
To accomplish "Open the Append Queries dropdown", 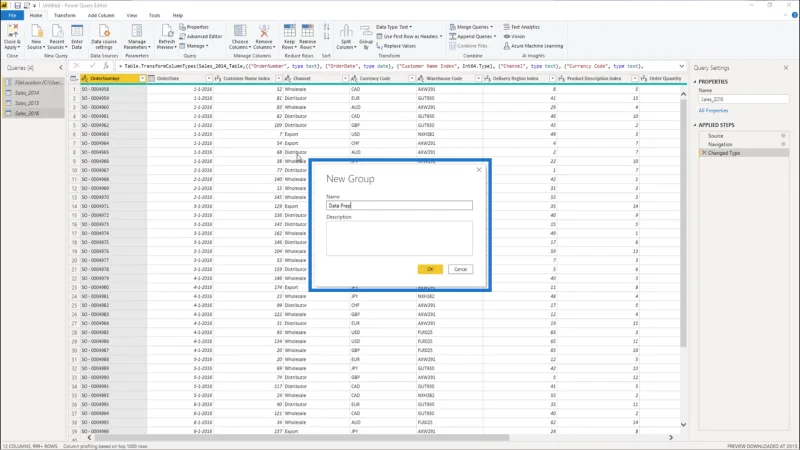I will [472, 36].
